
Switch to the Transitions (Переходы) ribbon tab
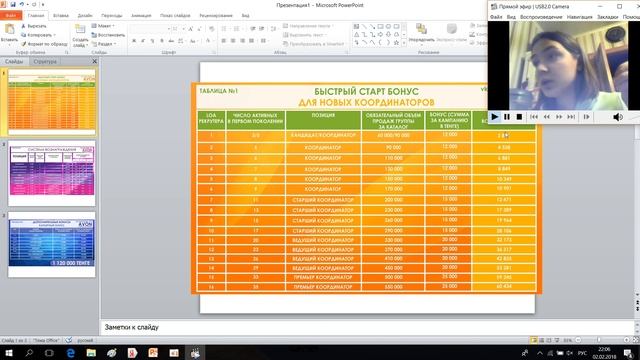(x=112, y=16)
